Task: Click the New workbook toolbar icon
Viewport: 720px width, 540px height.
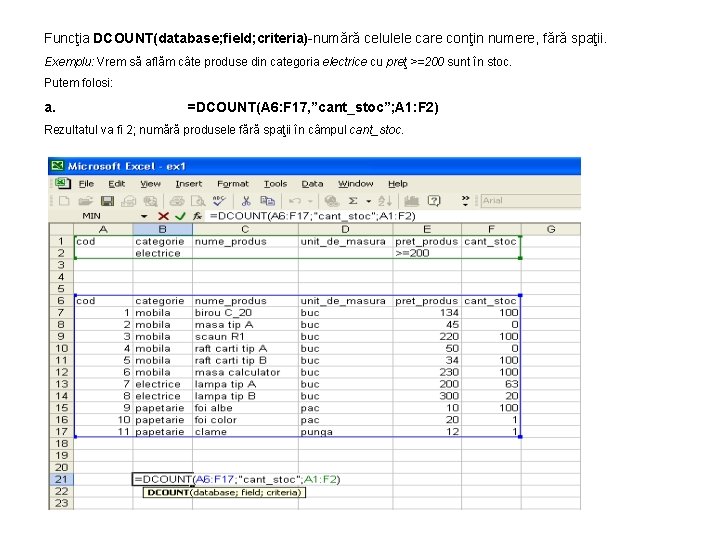Action: pos(64,201)
